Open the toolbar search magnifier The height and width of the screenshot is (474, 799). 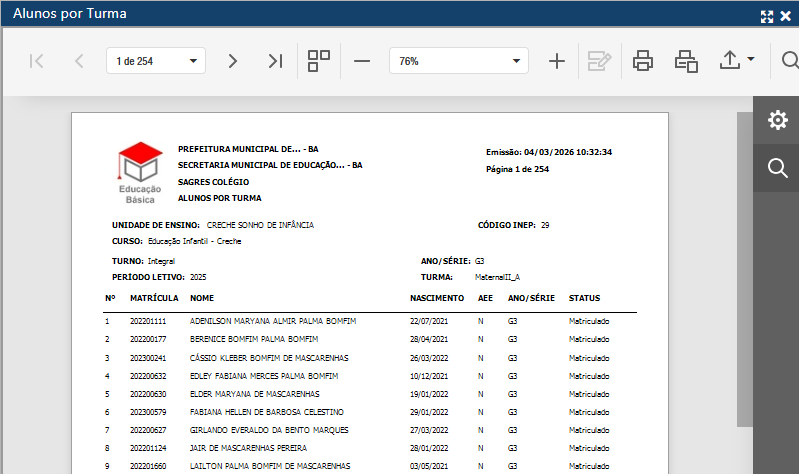coord(789,61)
